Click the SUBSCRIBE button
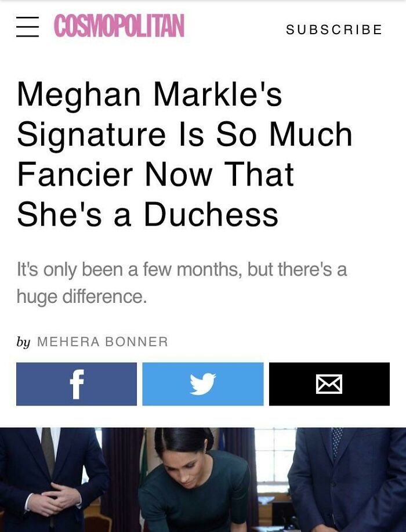Screen dimensions: 406x532 (x=333, y=30)
